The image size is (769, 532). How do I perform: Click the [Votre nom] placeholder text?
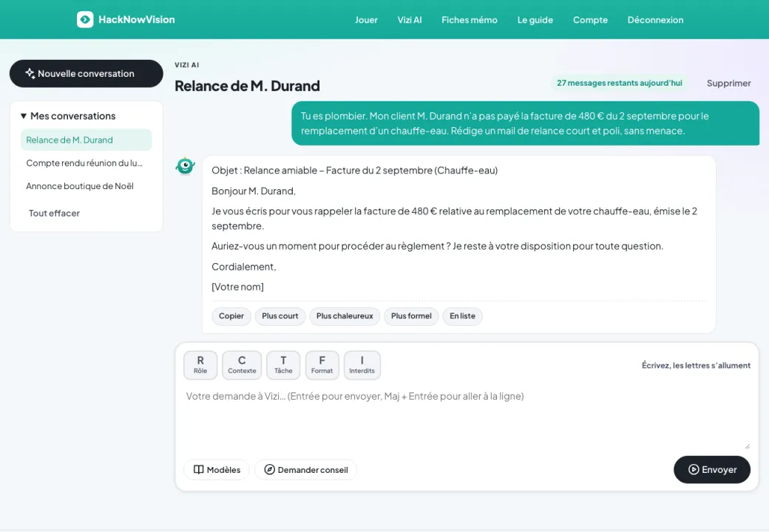(237, 287)
